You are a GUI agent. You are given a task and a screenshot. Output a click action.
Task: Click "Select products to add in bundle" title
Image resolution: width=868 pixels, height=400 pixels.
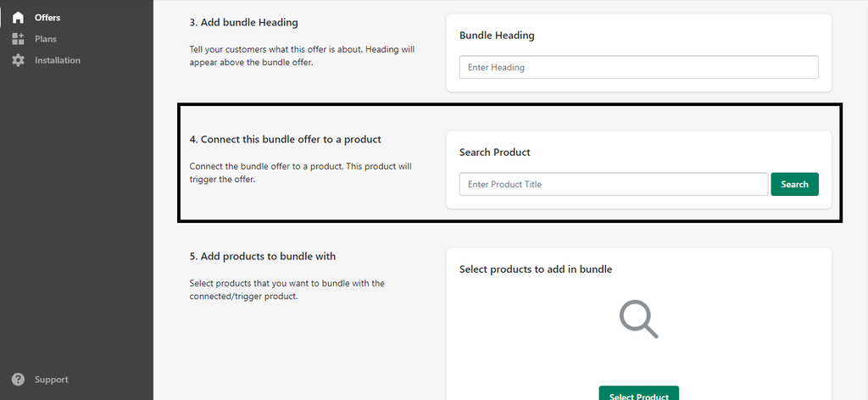(536, 269)
